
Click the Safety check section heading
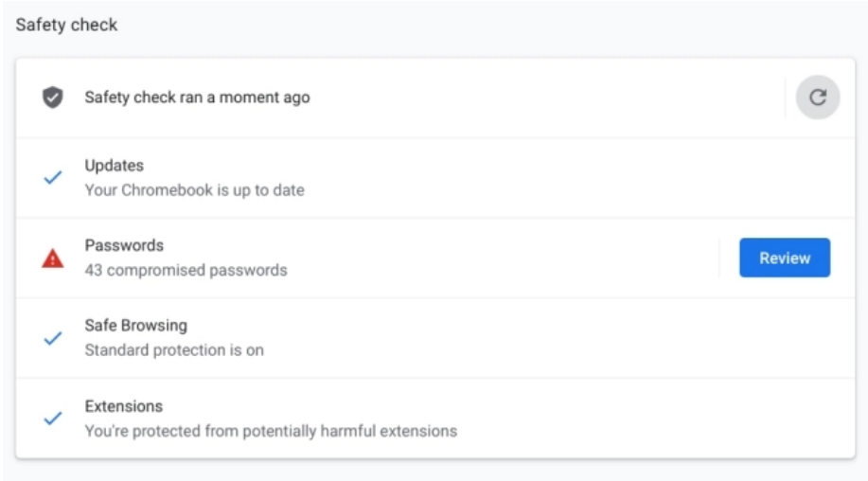(x=66, y=25)
